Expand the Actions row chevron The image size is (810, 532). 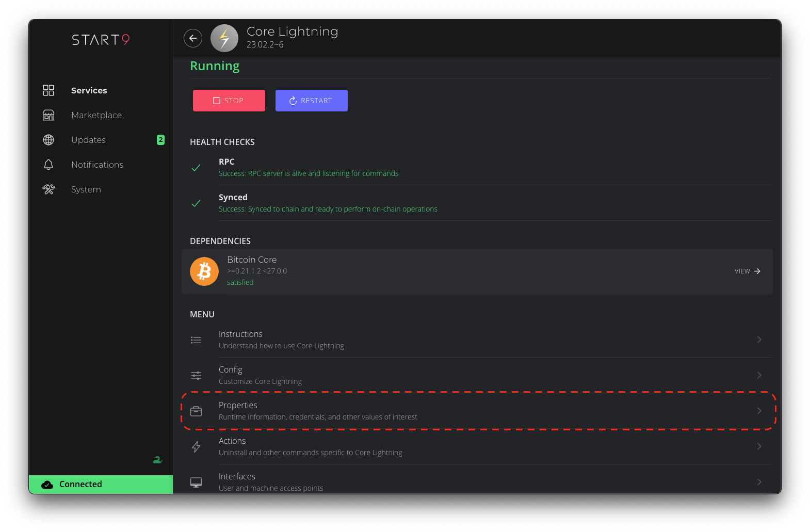[759, 446]
